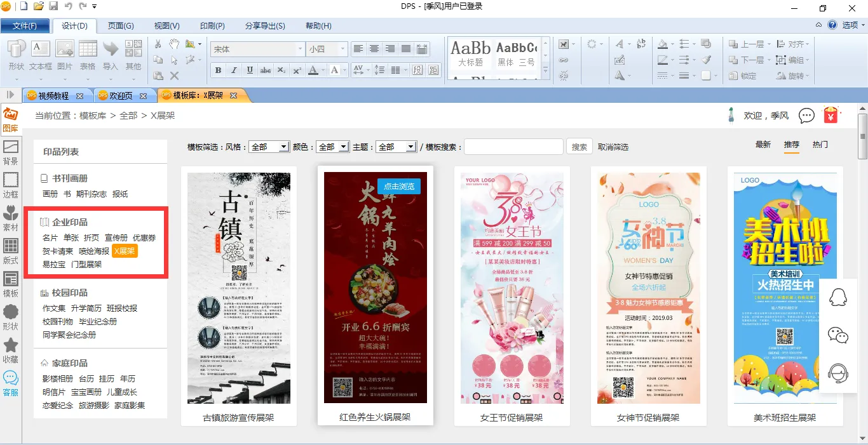Open the 收藏 favorites star icon
Screen dimensions: 868x445
[x=11, y=350]
